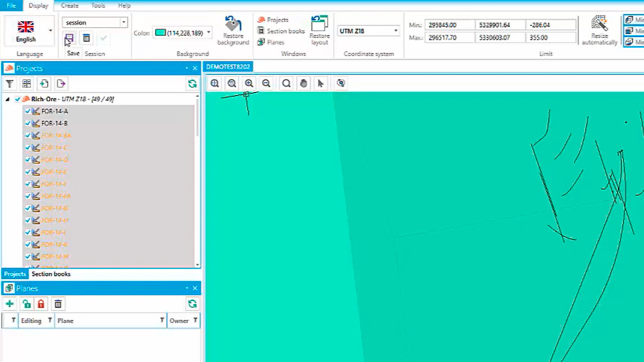
Task: Click the Restore layout button
Action: (x=319, y=30)
